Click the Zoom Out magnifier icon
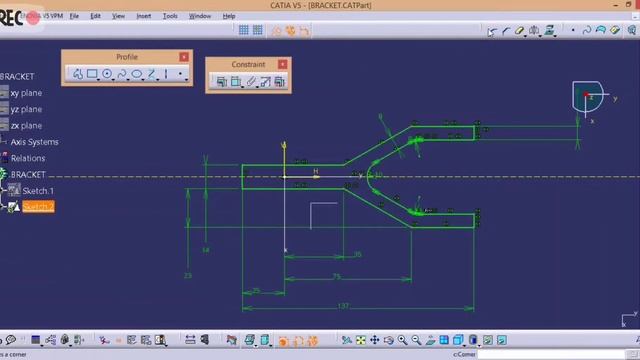This screenshot has height=360, width=640. point(416,340)
